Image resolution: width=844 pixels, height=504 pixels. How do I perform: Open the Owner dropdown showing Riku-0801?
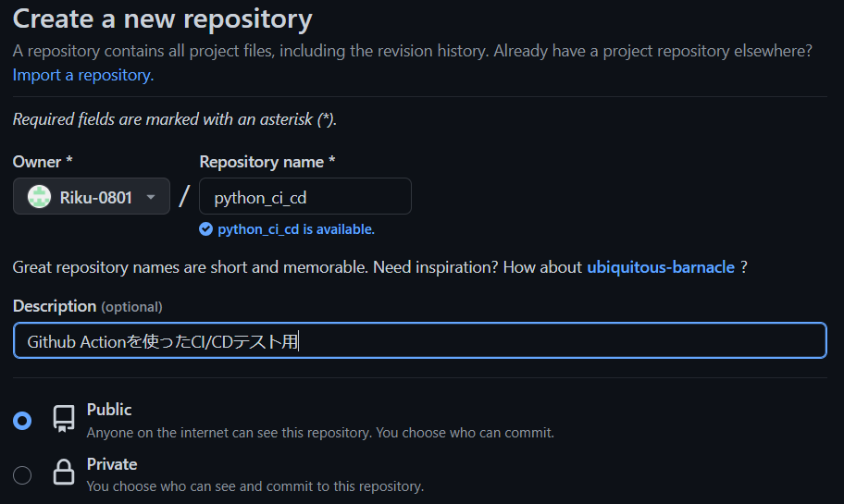pos(92,197)
